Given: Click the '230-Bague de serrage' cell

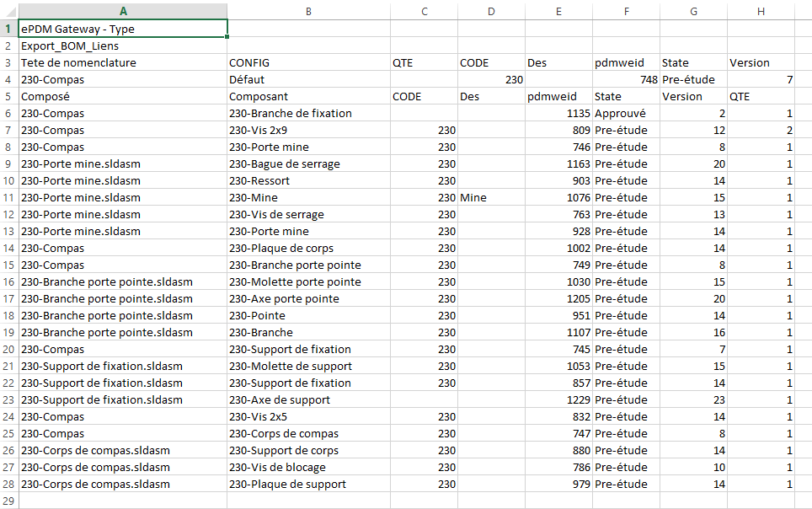Looking at the screenshot, I should [x=308, y=164].
